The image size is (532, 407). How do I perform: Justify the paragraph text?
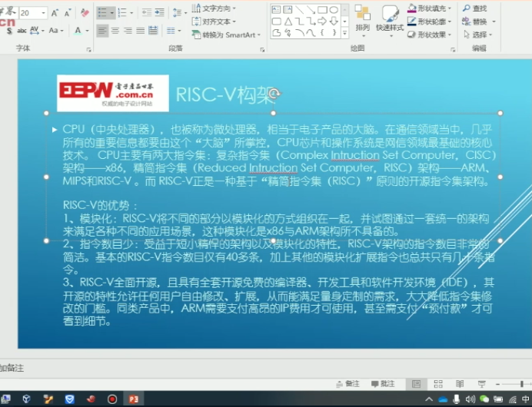point(140,31)
